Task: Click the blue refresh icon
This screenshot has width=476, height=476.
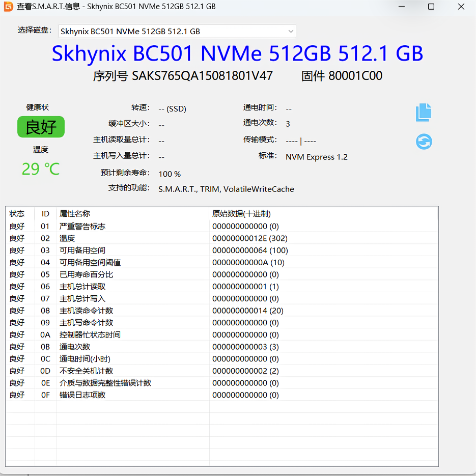Action: tap(424, 142)
